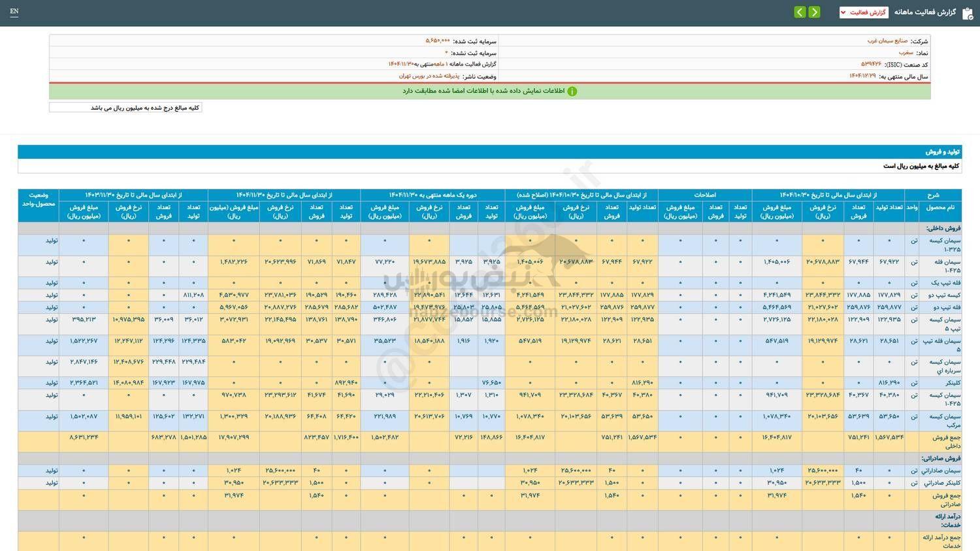Screen dimensions: 980x551
Task: Click the symbol name سغرب
Action: [x=906, y=52]
